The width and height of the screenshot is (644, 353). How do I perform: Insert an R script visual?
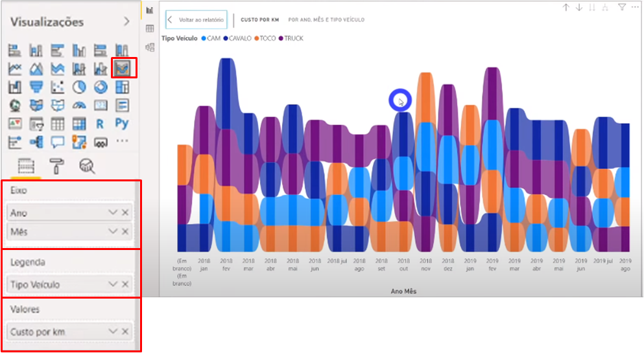click(x=100, y=123)
